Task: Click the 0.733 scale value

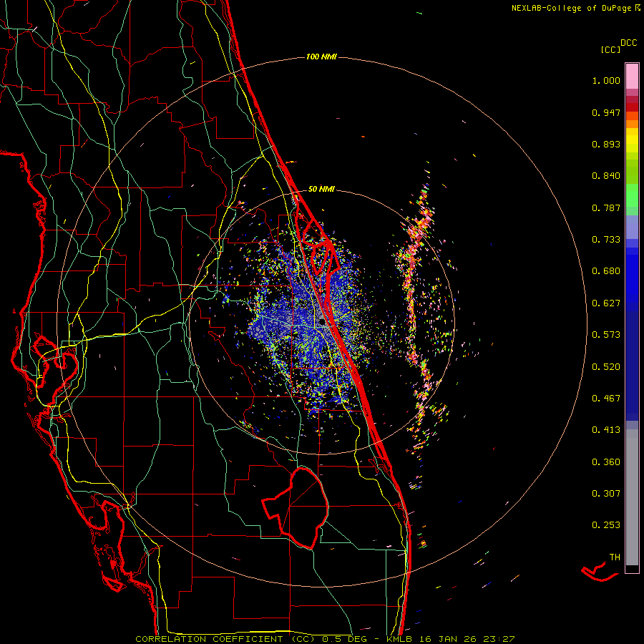Action: click(x=606, y=240)
